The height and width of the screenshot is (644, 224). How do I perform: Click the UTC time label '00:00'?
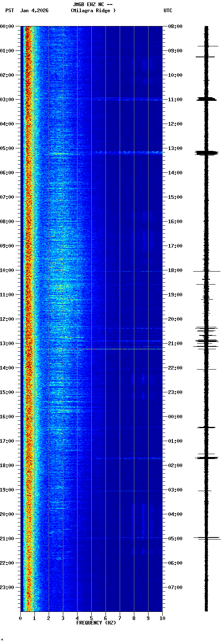coord(175,417)
